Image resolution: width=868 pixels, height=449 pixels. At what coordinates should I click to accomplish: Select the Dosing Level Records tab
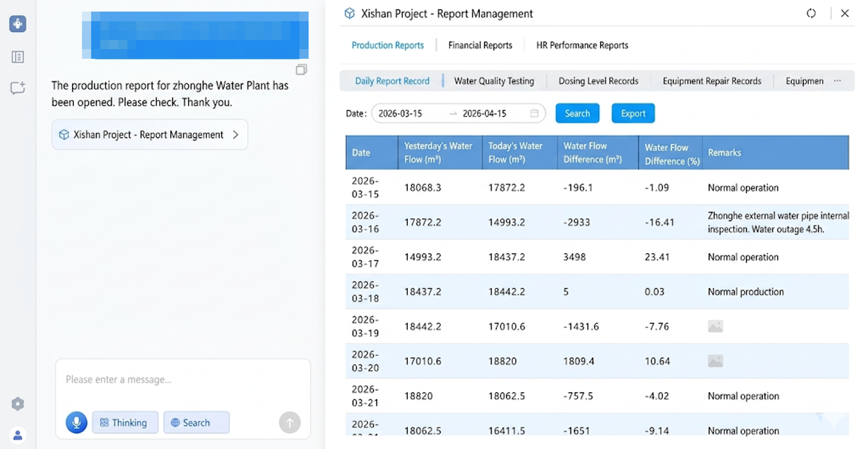598,81
